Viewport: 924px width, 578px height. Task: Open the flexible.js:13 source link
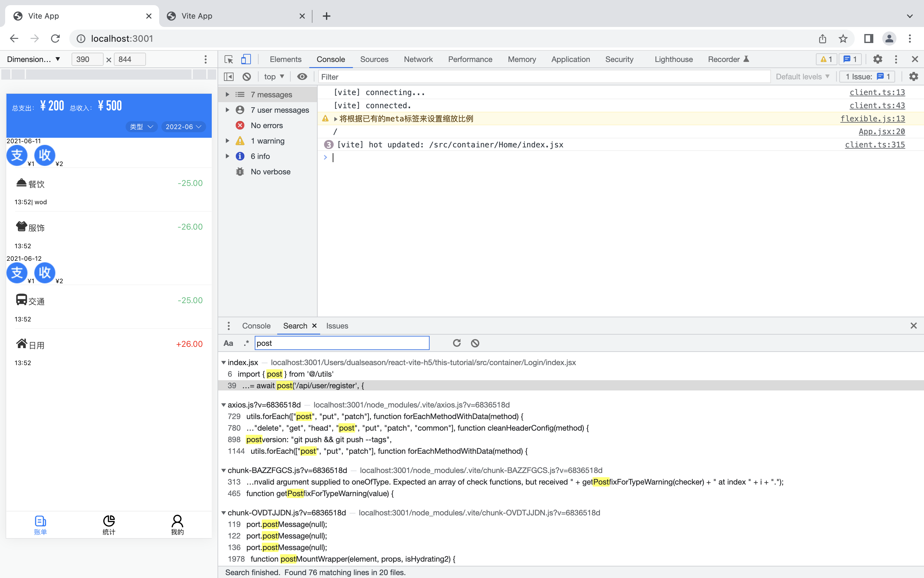click(872, 118)
